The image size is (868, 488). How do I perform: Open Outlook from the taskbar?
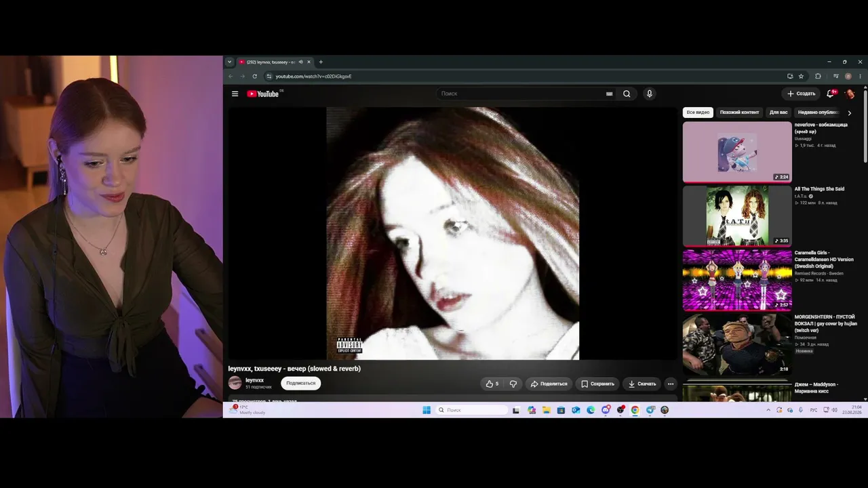click(x=576, y=410)
